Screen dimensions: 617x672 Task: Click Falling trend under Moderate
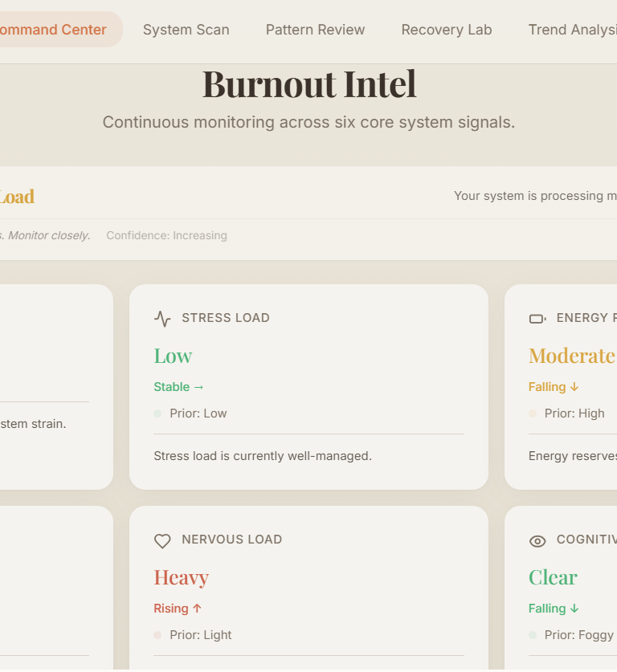[554, 387]
